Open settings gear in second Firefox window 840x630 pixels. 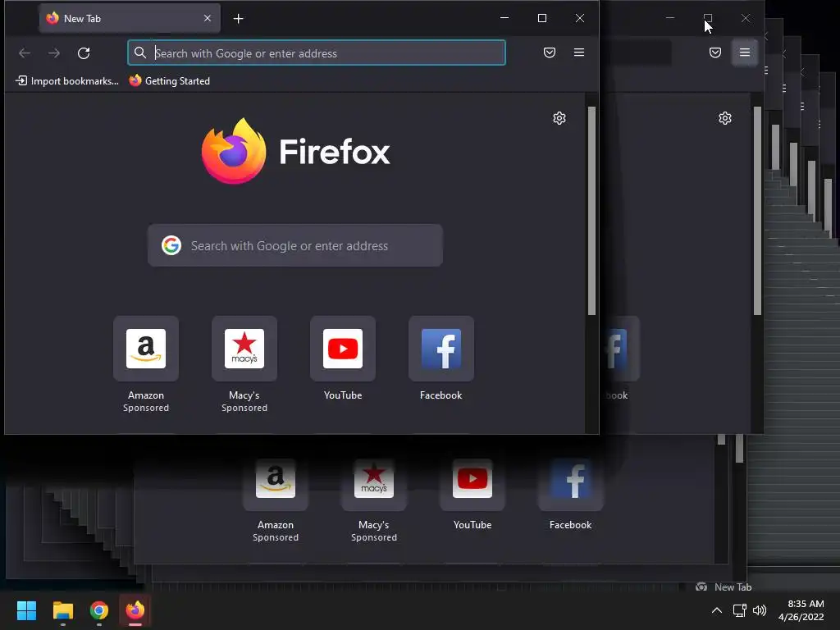725,118
